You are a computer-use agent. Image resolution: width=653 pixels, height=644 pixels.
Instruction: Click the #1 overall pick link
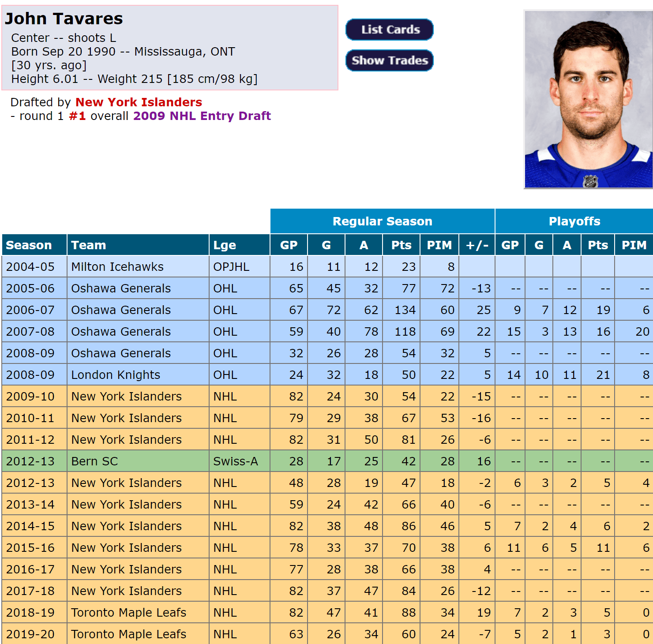tap(77, 116)
